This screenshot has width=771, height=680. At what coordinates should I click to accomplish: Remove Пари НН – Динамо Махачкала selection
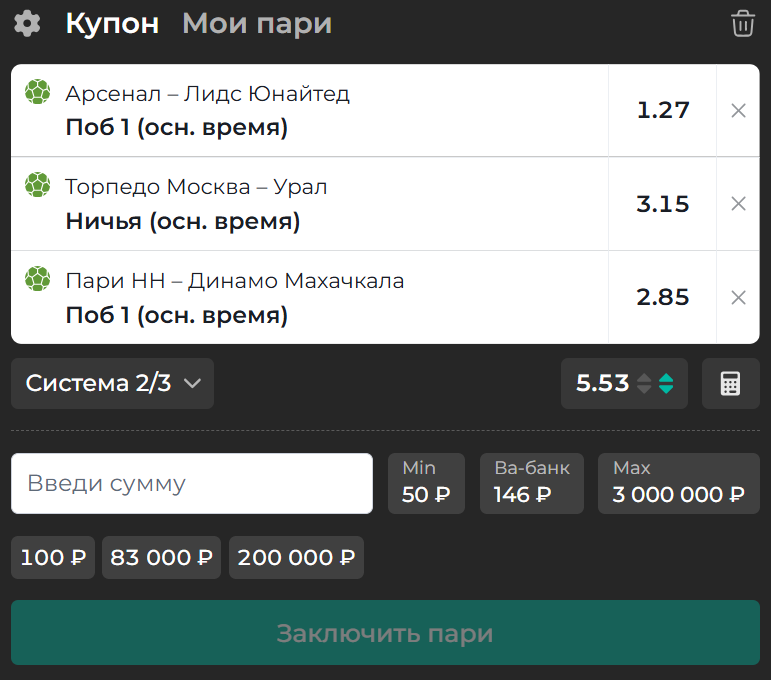tap(738, 297)
